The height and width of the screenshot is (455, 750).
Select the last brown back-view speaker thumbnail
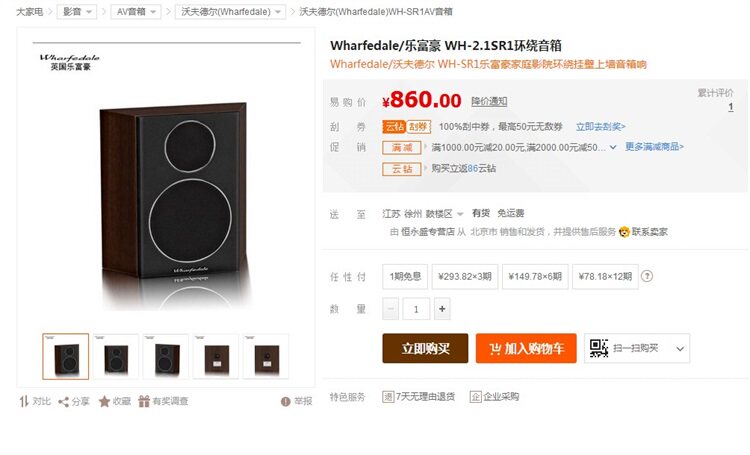tap(266, 357)
